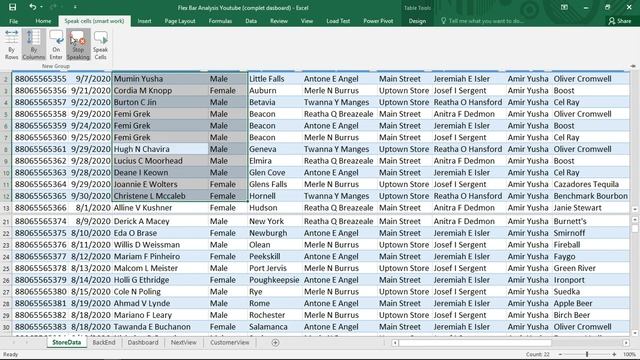This screenshot has width=640, height=360.
Task: Open the Load Test tab
Action: [x=338, y=21]
